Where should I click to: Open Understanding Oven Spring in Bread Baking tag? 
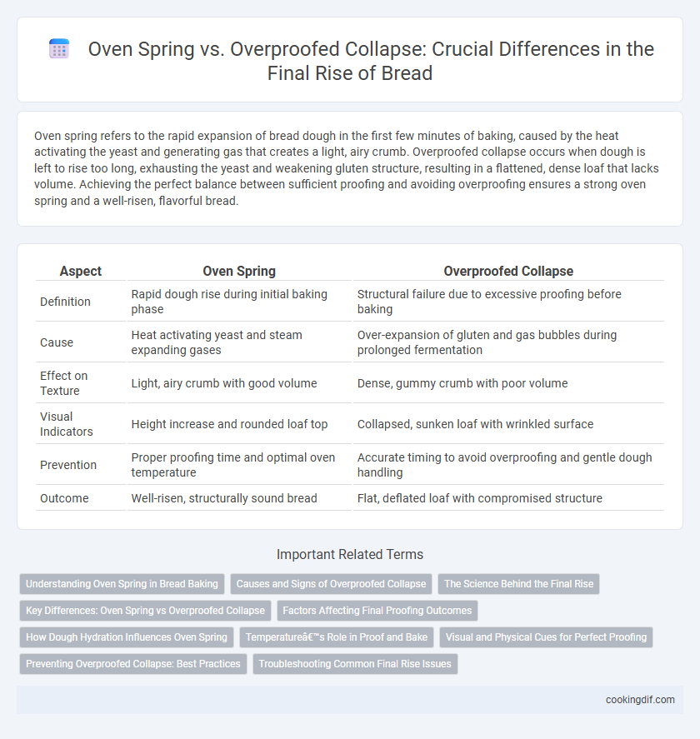point(122,584)
